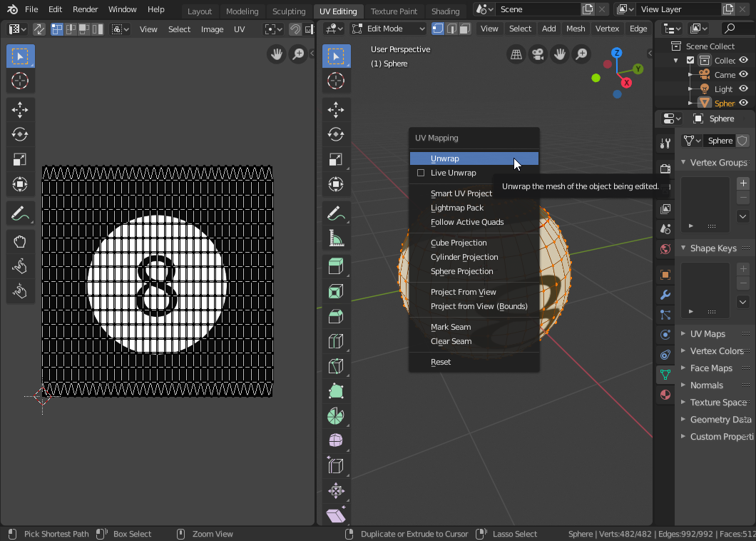Click the Scene name input field
The width and height of the screenshot is (756, 541).
pyautogui.click(x=538, y=9)
